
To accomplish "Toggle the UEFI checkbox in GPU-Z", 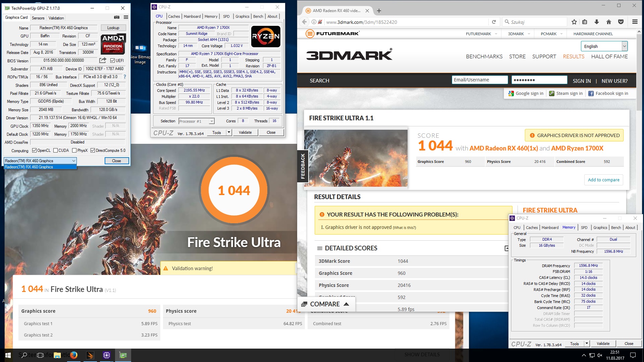I will pos(112,61).
